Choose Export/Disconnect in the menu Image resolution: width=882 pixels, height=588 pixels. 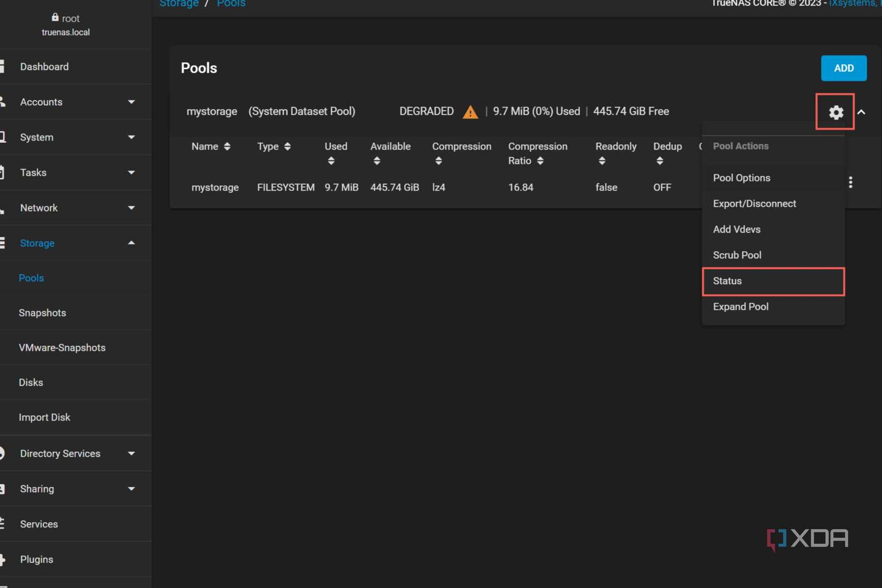[773, 204]
